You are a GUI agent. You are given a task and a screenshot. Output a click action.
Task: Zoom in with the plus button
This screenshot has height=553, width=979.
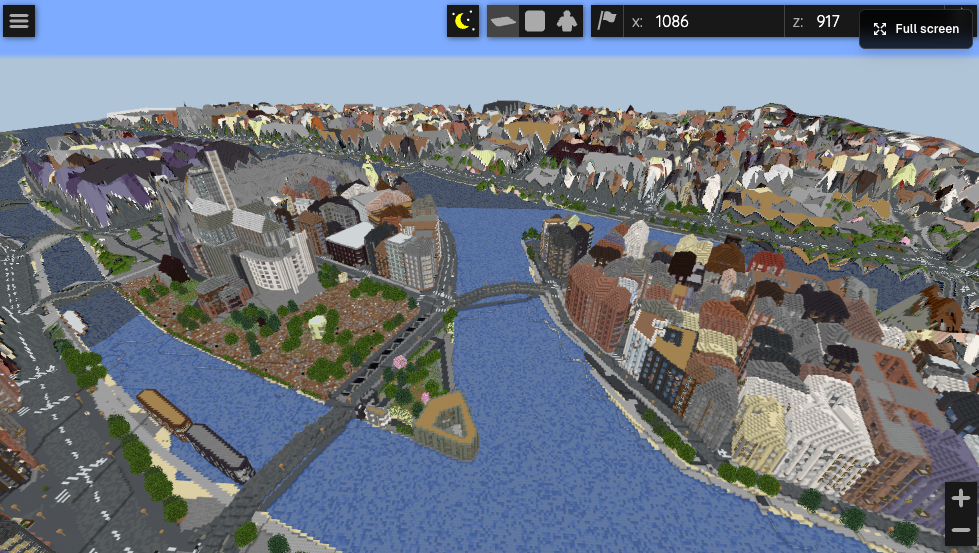pyautogui.click(x=961, y=498)
